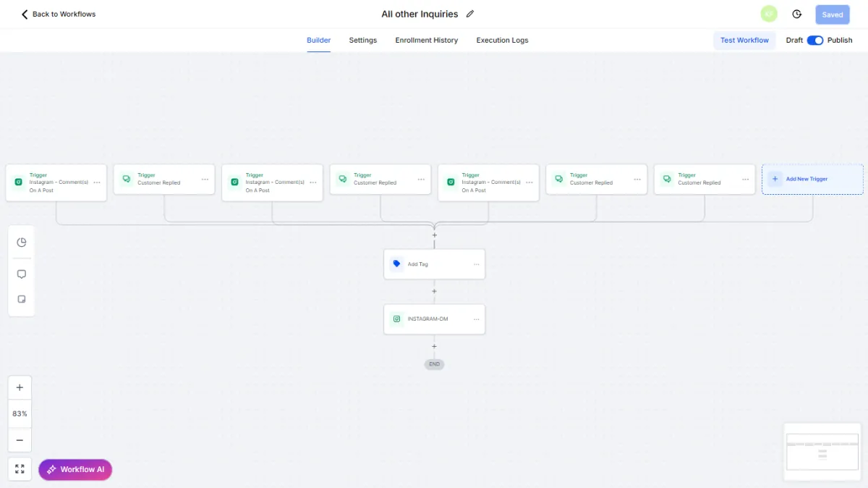Click the comment bubble icon in sidebar
Screen dimensions: 868x488
coord(22,274)
